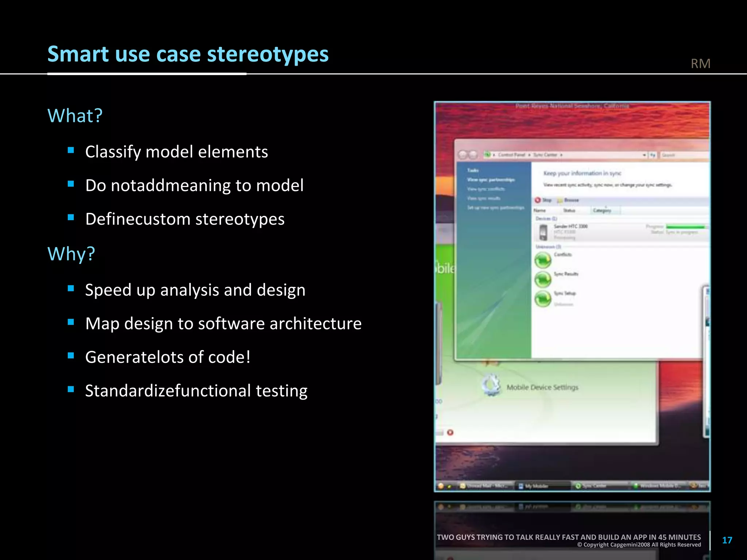Open View sync partnerships task link
747x560 pixels.
coord(491,180)
